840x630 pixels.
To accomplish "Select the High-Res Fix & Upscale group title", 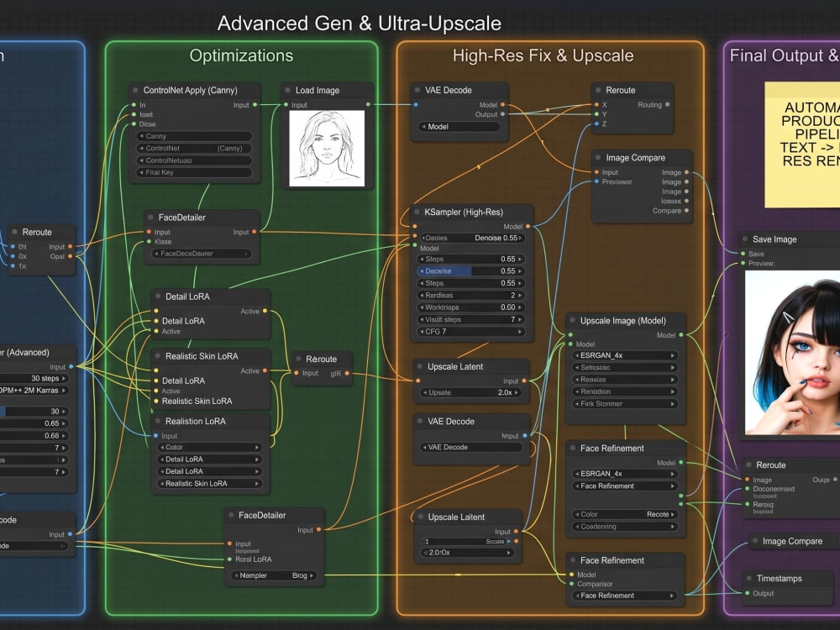I will tap(543, 55).
